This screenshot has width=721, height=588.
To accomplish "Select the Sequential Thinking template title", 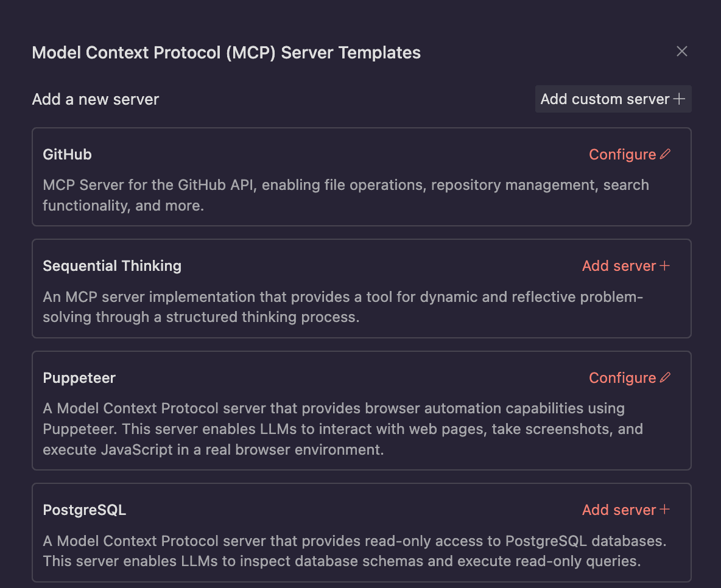I will (x=112, y=266).
